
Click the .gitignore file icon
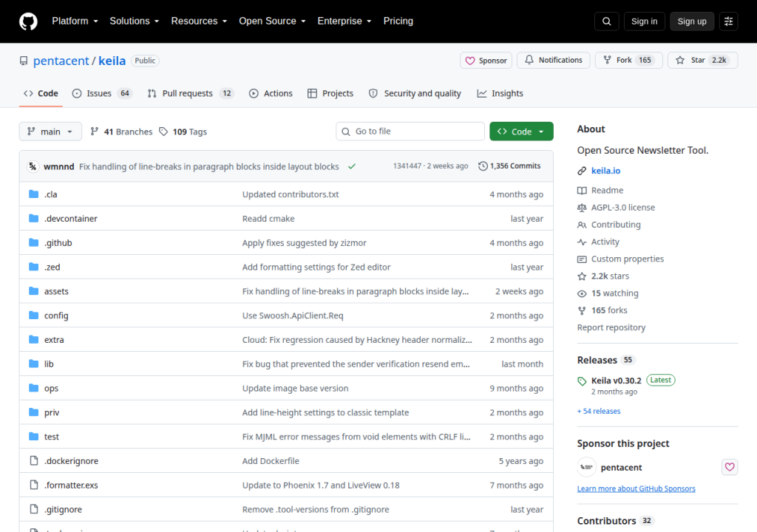(34, 509)
